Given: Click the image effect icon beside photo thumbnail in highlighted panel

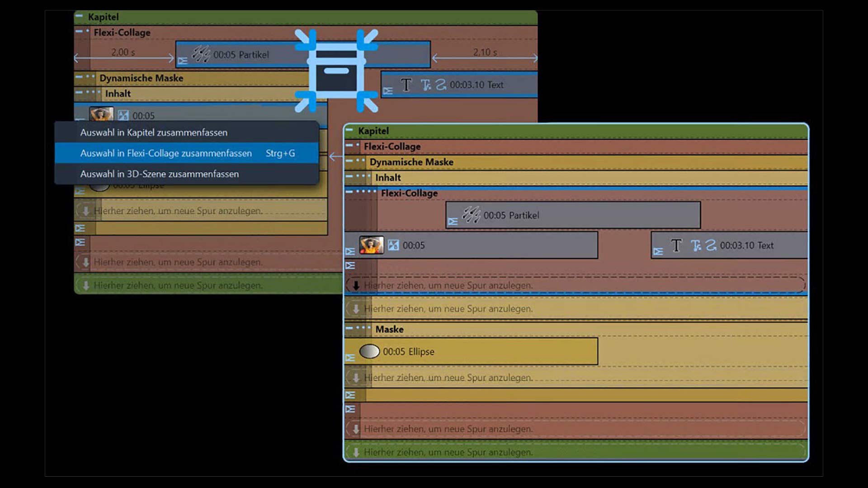Looking at the screenshot, I should point(393,245).
